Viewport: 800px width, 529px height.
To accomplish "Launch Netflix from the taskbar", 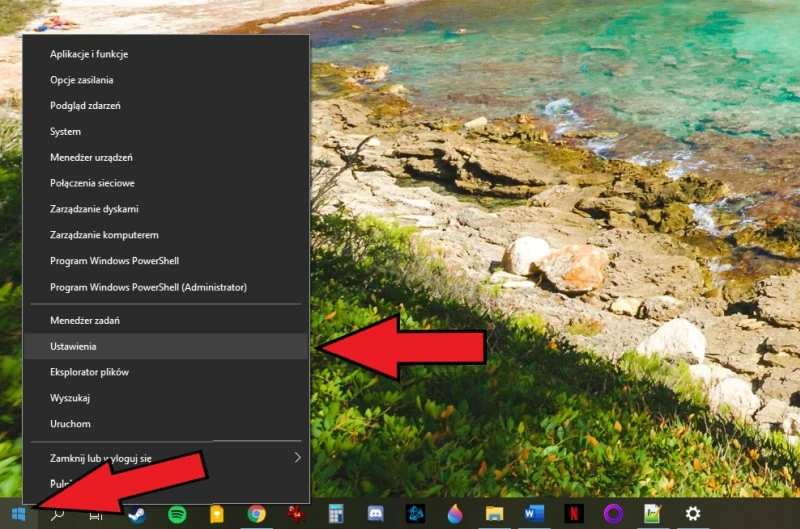I will 573,514.
